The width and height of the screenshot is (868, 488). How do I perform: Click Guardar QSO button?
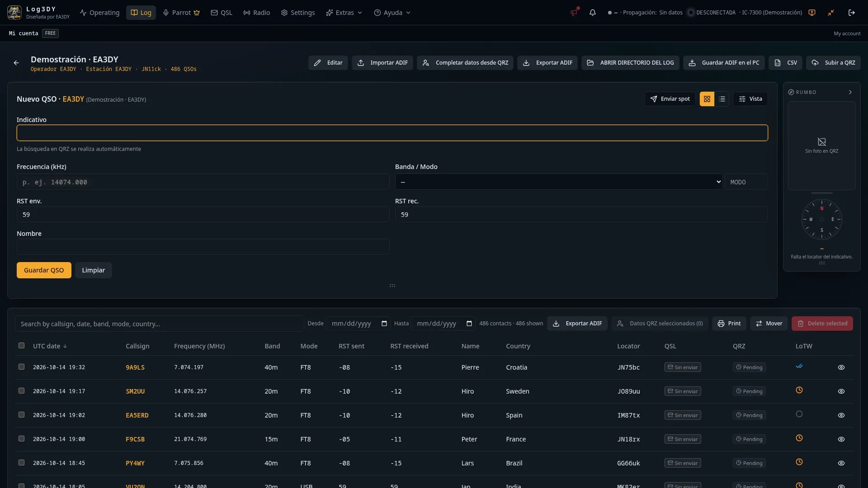tap(44, 270)
